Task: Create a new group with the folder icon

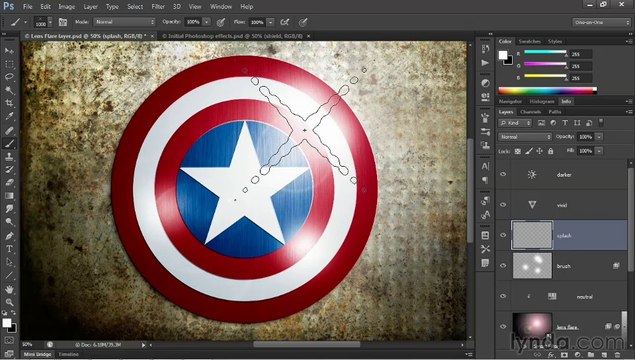Action: (591, 355)
